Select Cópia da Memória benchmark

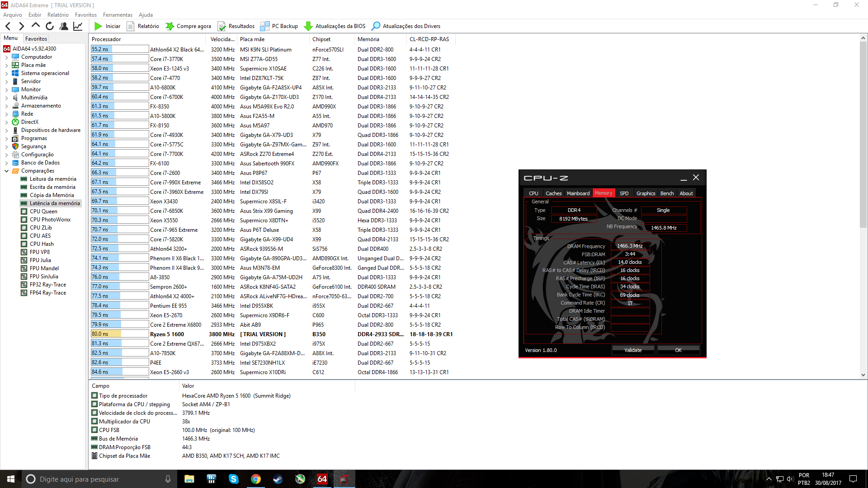(x=52, y=195)
